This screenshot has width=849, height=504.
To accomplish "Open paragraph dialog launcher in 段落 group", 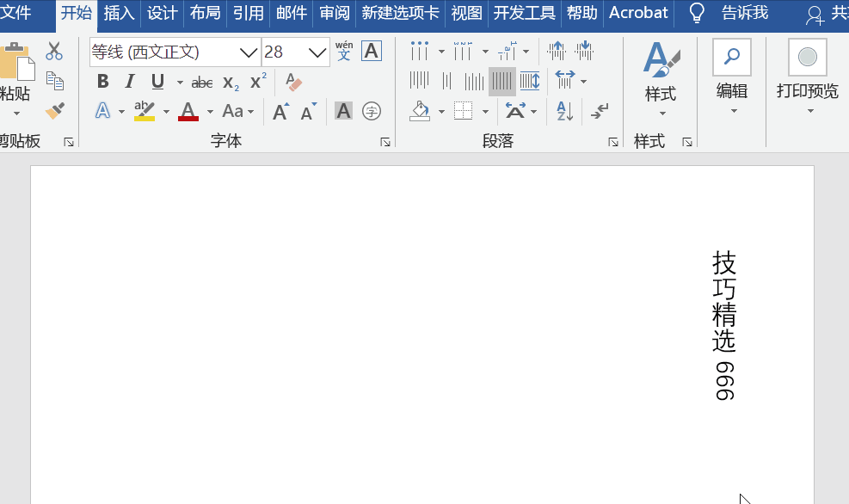I will pyautogui.click(x=613, y=142).
